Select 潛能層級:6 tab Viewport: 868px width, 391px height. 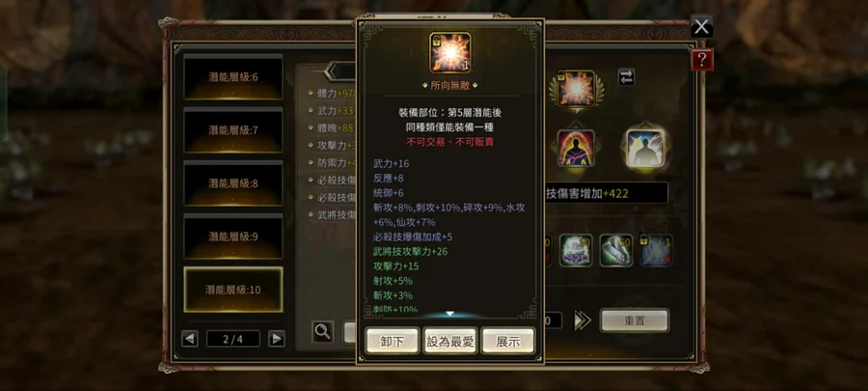pos(233,77)
